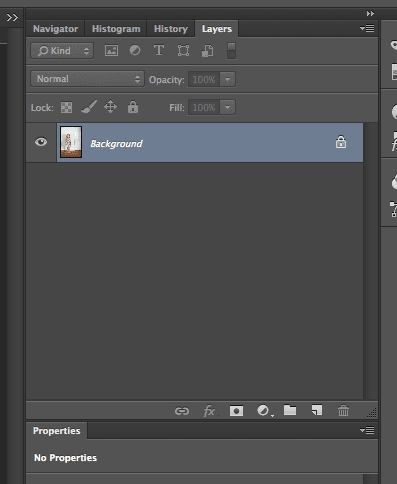Filter layers by adjustment layer icon
This screenshot has width=397, height=484.
pos(135,50)
